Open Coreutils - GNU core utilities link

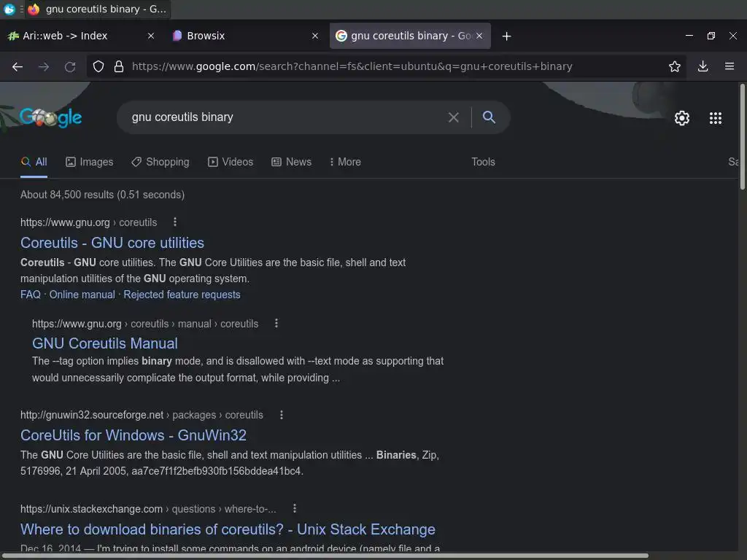pos(112,243)
